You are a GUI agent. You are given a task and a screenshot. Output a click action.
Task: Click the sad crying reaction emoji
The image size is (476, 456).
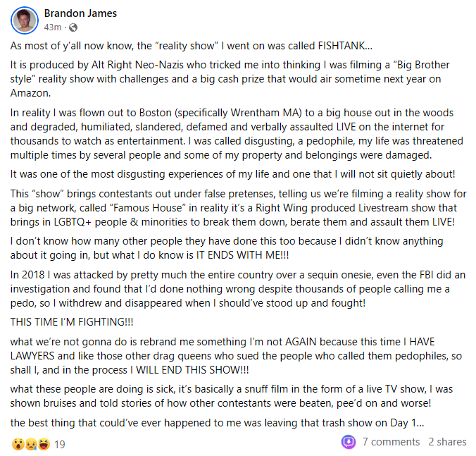[31, 444]
